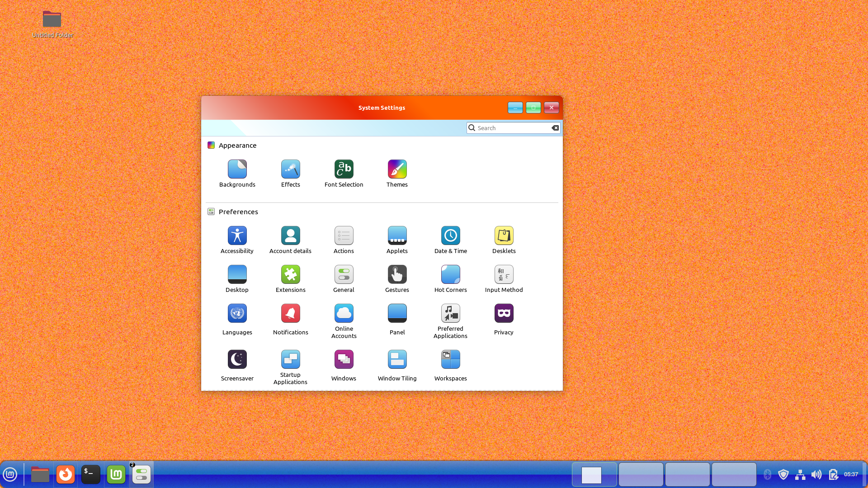Open Startup Applications preferences
Viewport: 868px width, 488px height.
(290, 367)
